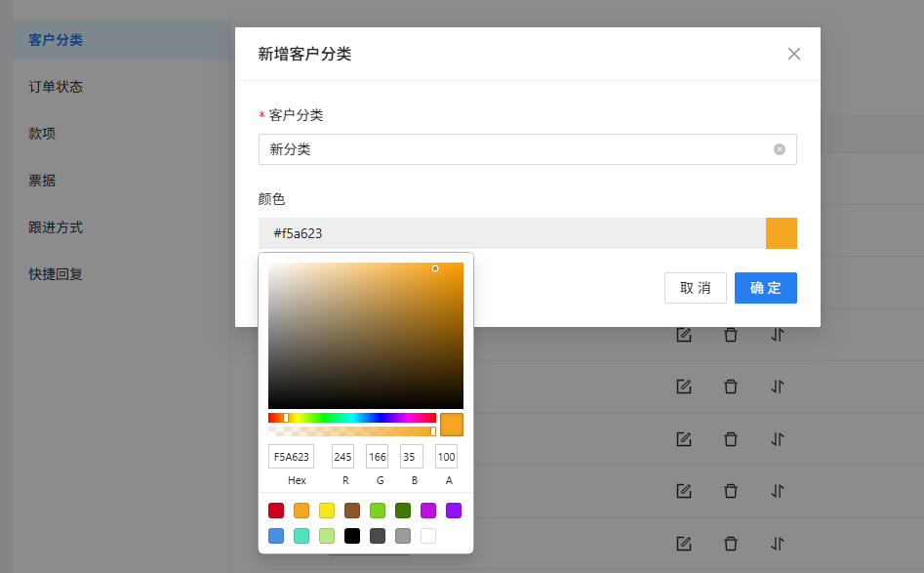Click the 确定 button
924x573 pixels.
point(766,288)
